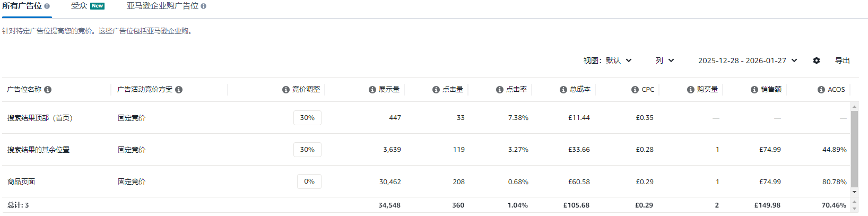Click the info icon next to 购买量

[x=691, y=90]
